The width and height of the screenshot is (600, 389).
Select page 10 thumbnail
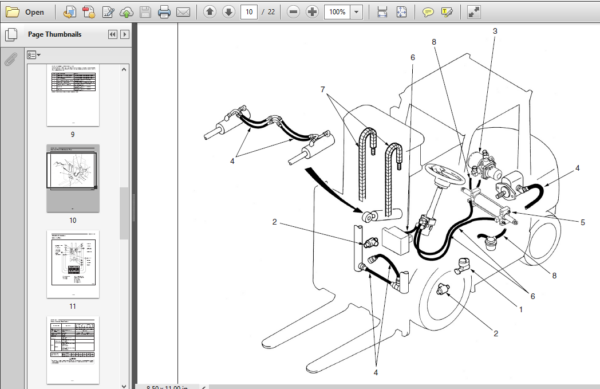tap(73, 178)
